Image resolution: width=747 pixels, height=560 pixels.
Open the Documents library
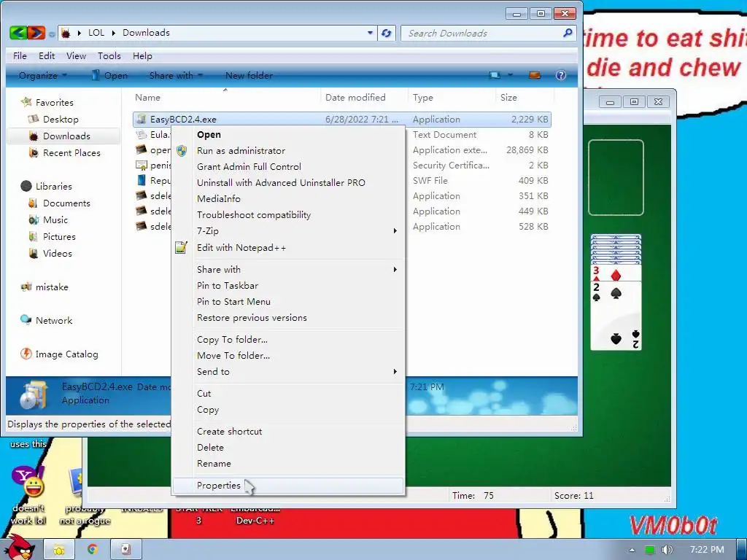point(66,203)
